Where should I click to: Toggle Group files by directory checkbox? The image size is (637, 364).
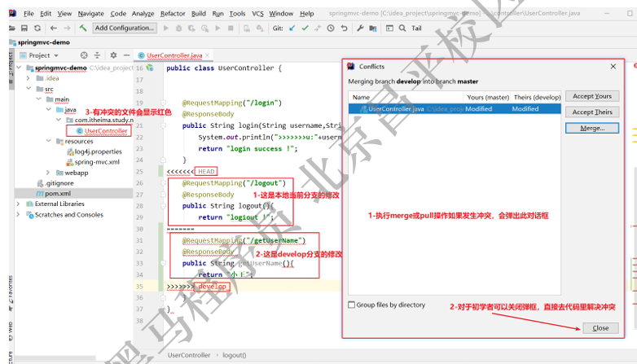[x=351, y=305]
